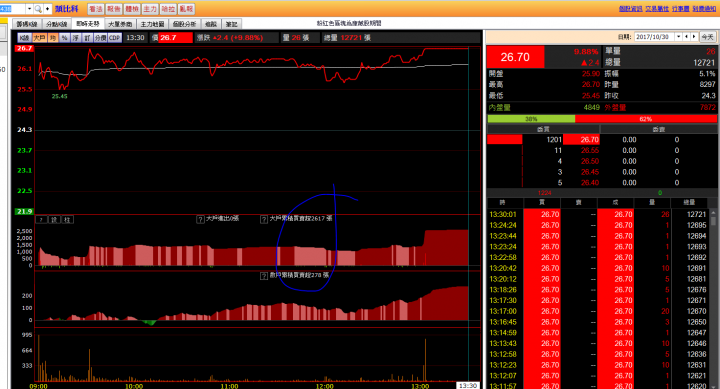720x389 pixels.
Task: Click the tick list vertical scrollbar
Action: pos(714,299)
